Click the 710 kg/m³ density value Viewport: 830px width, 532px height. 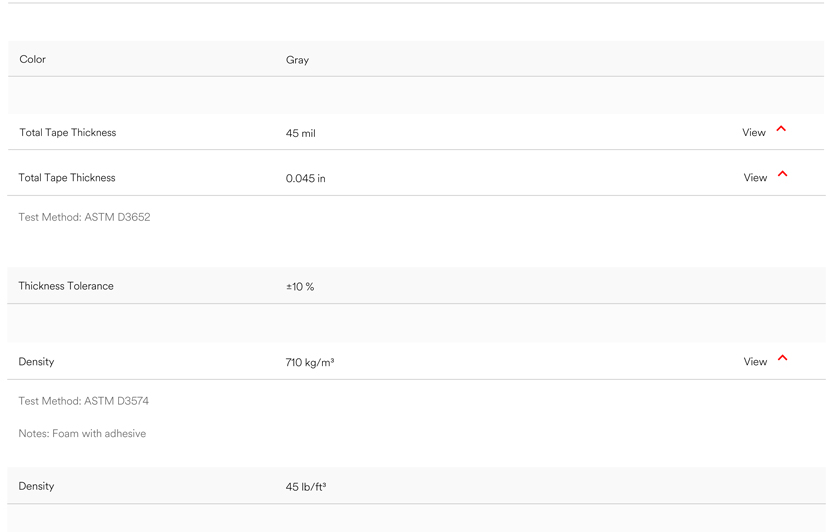pos(310,363)
